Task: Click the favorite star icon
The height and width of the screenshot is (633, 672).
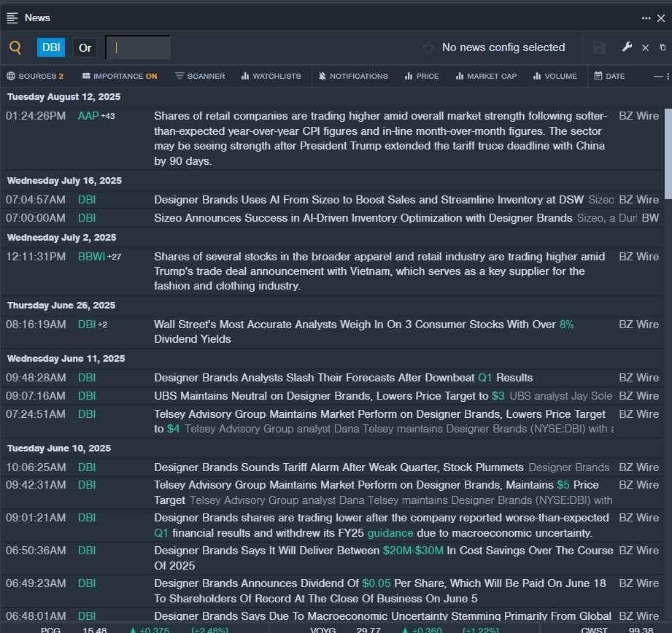Action: click(x=428, y=47)
